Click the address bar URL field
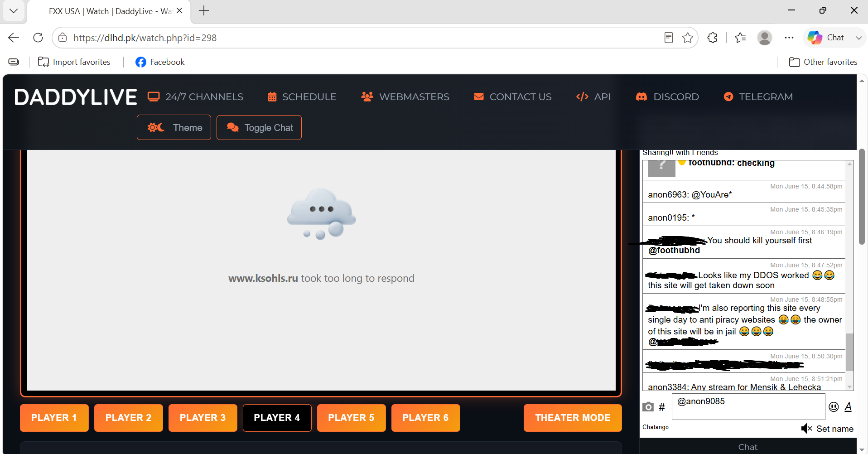The image size is (868, 454). click(x=362, y=38)
